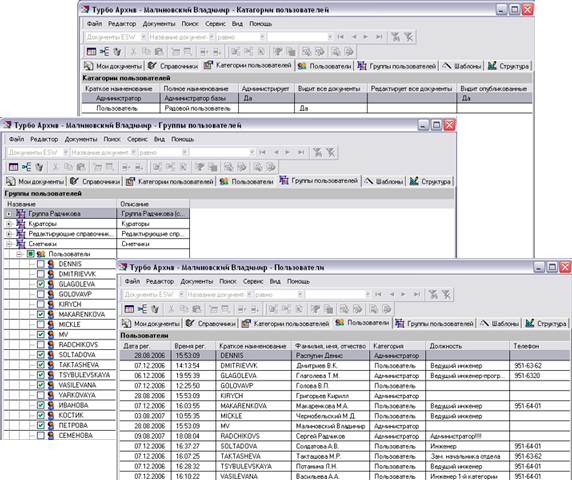Switch to Справочники tab in Группы пользователей window
This screenshot has width=572, height=480.
coord(95,181)
